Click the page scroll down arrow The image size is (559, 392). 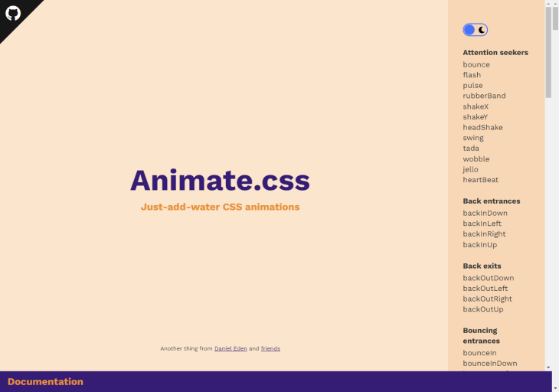click(x=555, y=388)
